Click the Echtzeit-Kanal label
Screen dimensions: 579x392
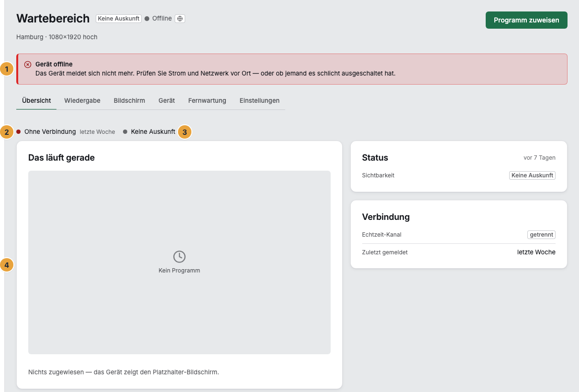coord(382,235)
